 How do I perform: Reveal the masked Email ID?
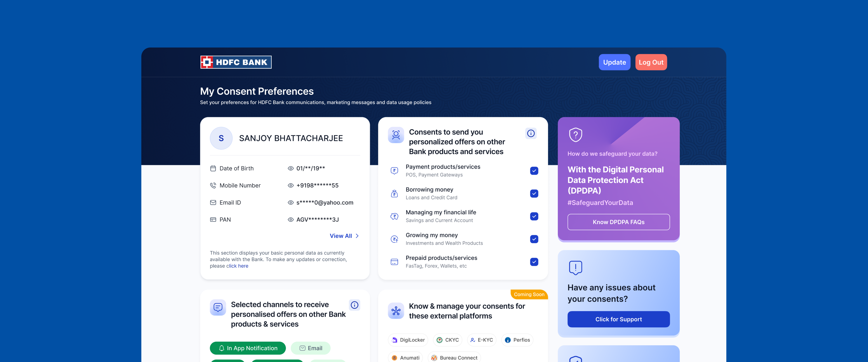point(290,202)
